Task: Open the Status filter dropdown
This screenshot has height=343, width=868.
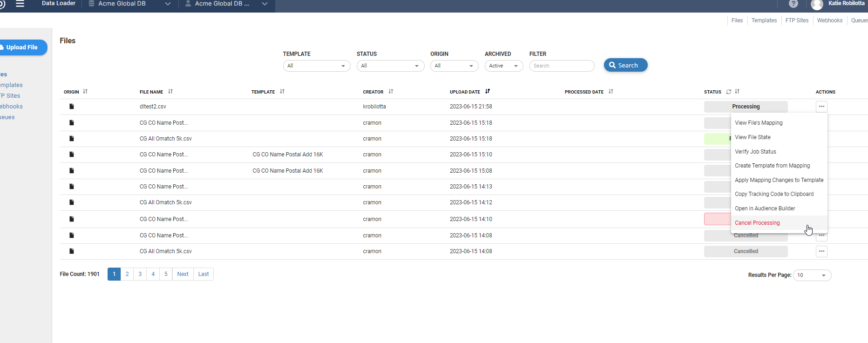Action: [x=390, y=66]
